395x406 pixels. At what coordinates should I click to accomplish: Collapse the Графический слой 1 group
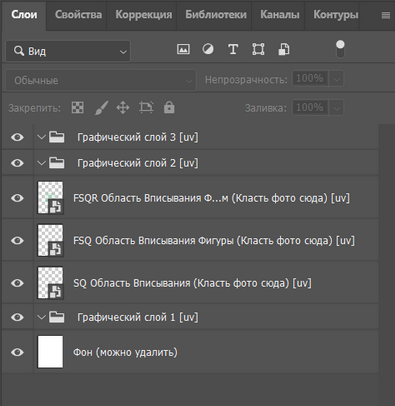pyautogui.click(x=41, y=317)
